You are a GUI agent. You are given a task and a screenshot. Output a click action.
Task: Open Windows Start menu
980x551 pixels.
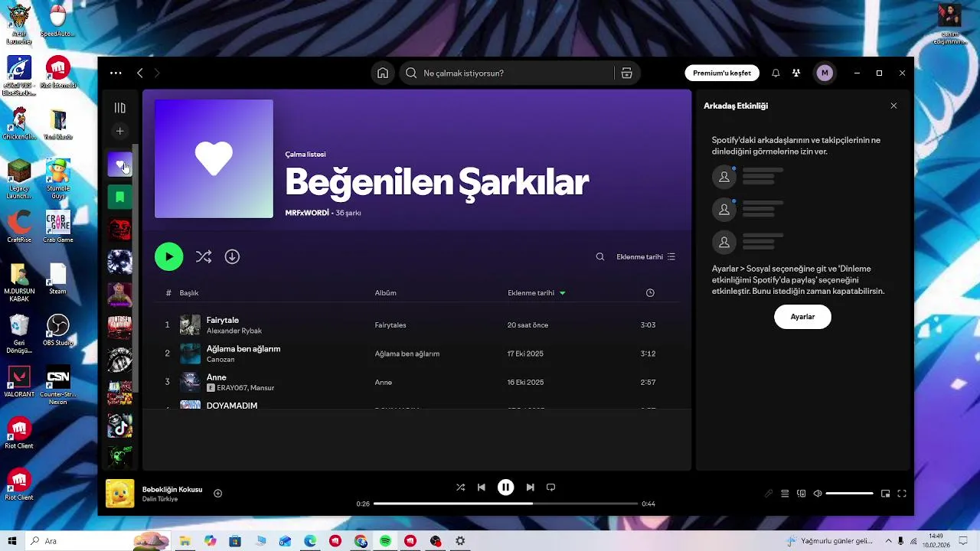coord(12,541)
